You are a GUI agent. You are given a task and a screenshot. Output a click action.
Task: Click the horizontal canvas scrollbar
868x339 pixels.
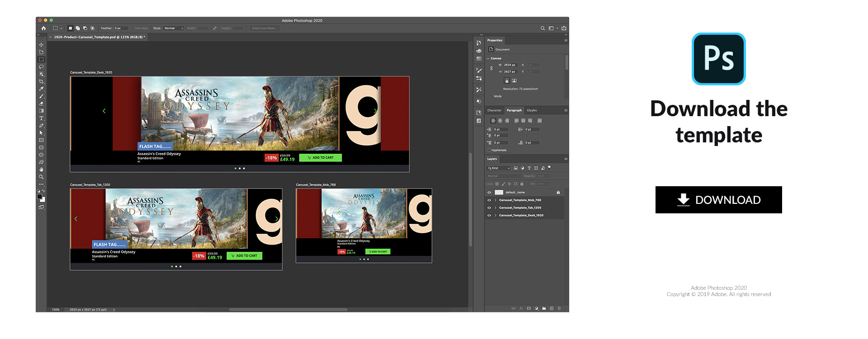(x=288, y=310)
